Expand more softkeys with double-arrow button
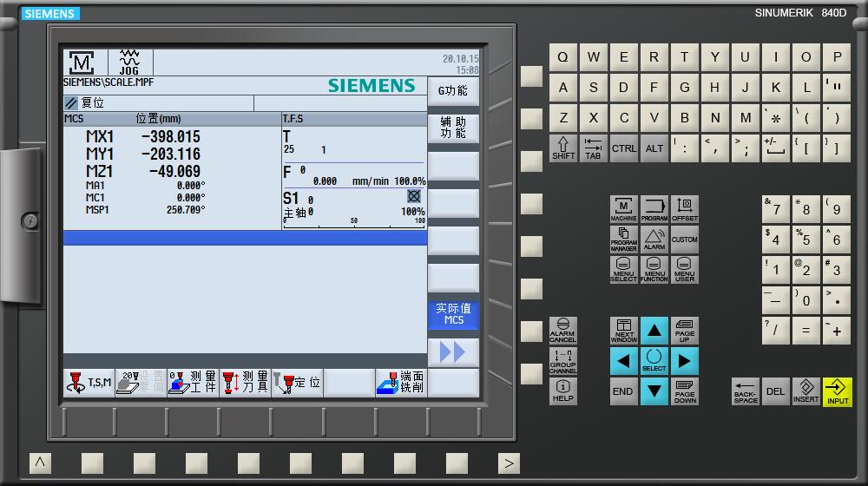 pos(453,351)
